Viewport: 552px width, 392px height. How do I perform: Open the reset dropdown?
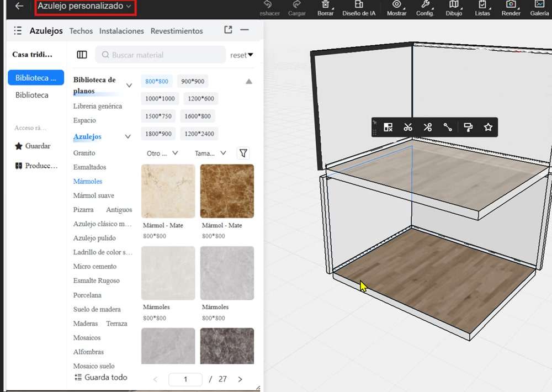tap(242, 55)
